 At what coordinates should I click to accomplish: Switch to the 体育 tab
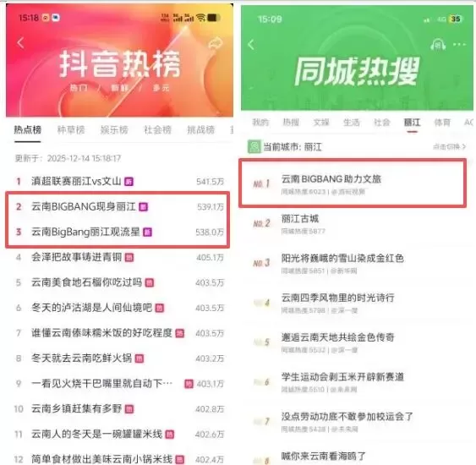[442, 123]
